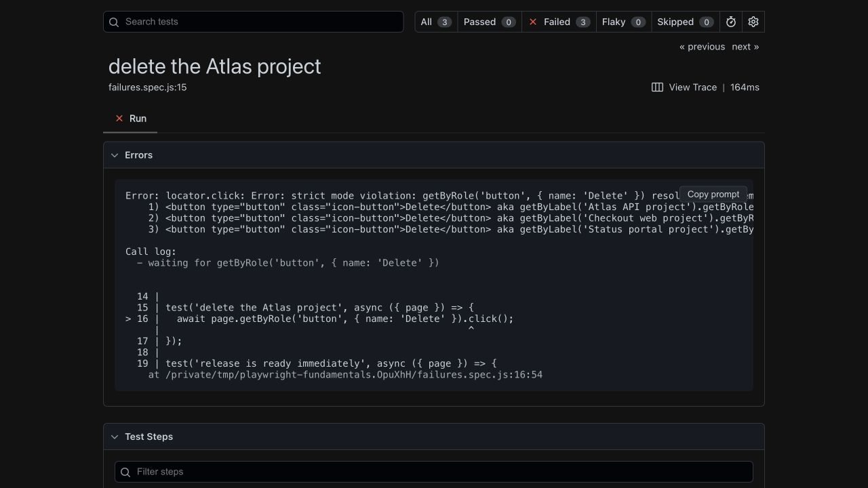Viewport: 868px width, 488px height.
Task: Focus the Filter steps field
Action: [x=434, y=472]
